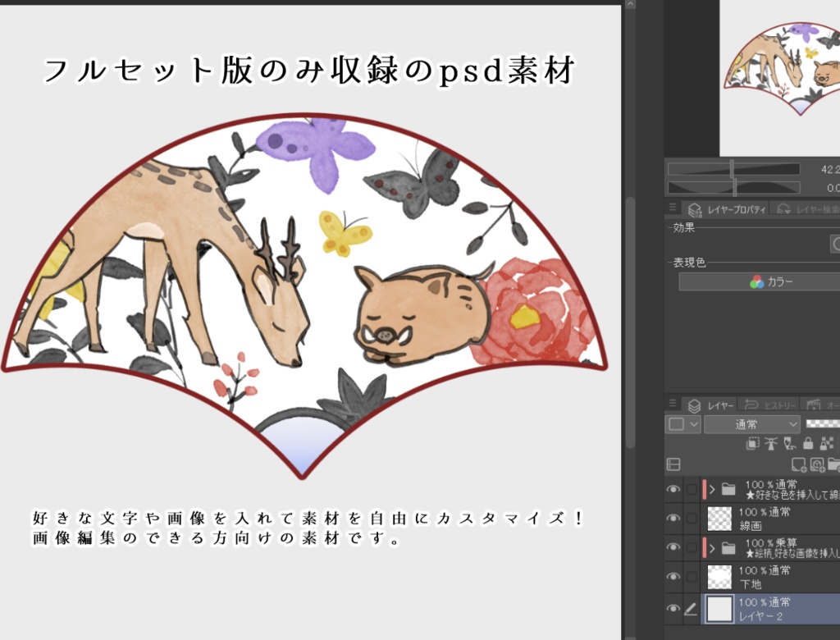840x640 pixels.
Task: Expand the ★好きな色を挿入 folder
Action: 712,489
